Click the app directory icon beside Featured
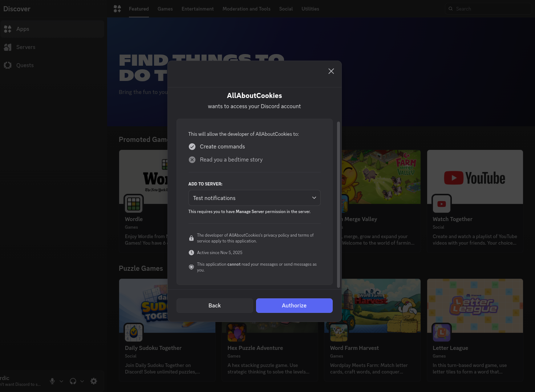535x392 pixels. point(117,9)
